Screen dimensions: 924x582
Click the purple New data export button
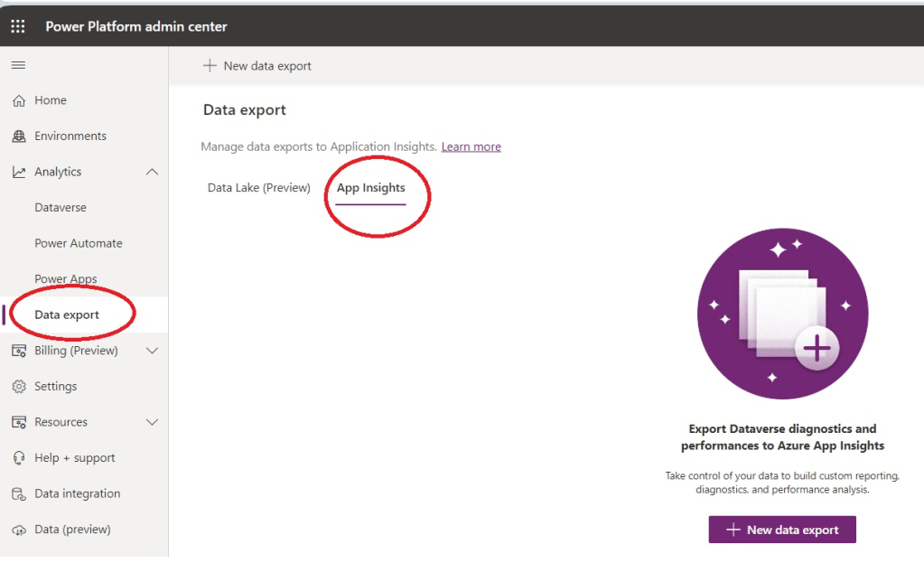pos(781,530)
